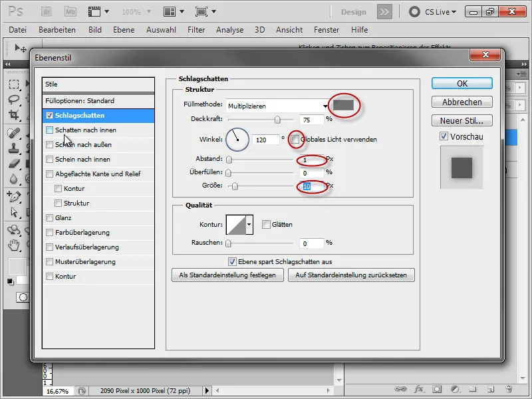Click Als Standardeinstellung festlegen
The image size is (532, 399).
coord(227,275)
